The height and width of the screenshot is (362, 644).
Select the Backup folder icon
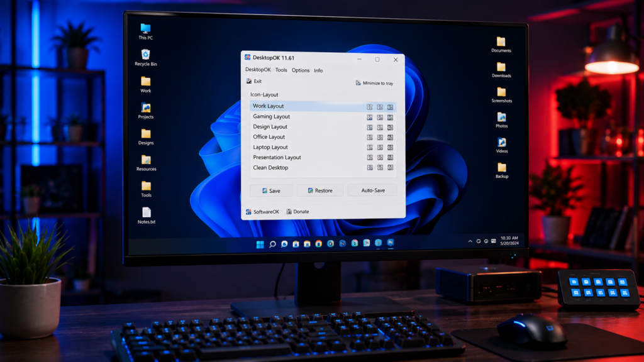(501, 170)
